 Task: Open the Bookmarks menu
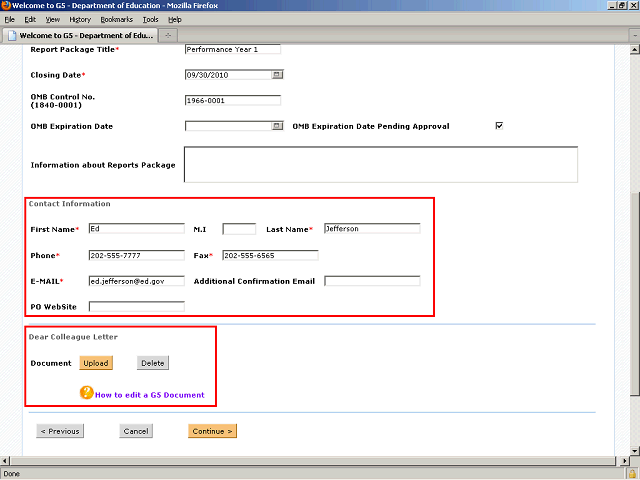[x=116, y=19]
